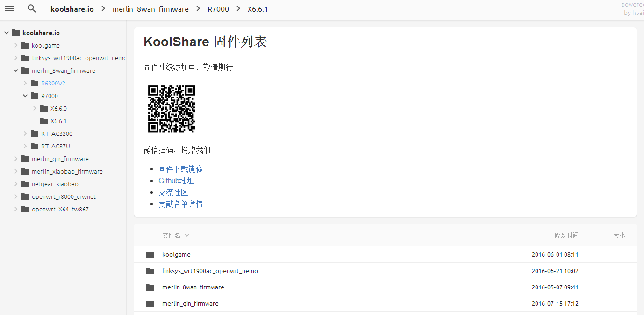Collapse the R7000 tree node
The width and height of the screenshot is (644, 315).
point(25,96)
